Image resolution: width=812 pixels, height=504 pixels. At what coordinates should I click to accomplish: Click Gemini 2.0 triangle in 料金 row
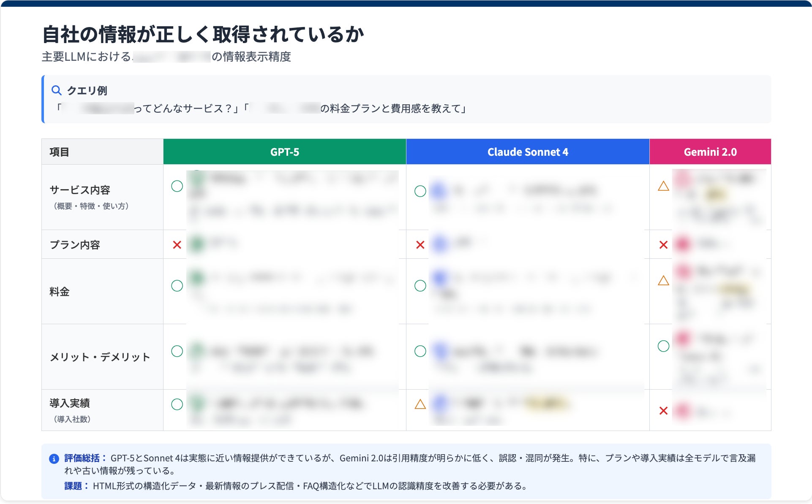[663, 281]
